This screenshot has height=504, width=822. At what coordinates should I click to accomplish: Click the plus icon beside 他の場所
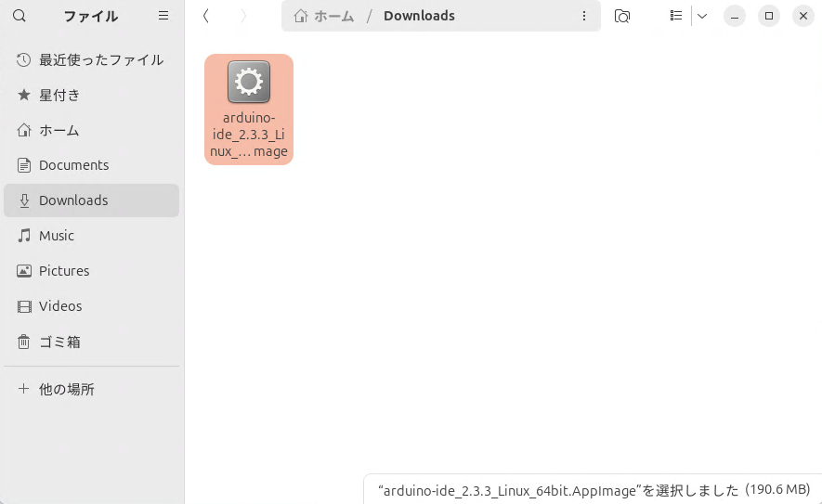pos(23,389)
